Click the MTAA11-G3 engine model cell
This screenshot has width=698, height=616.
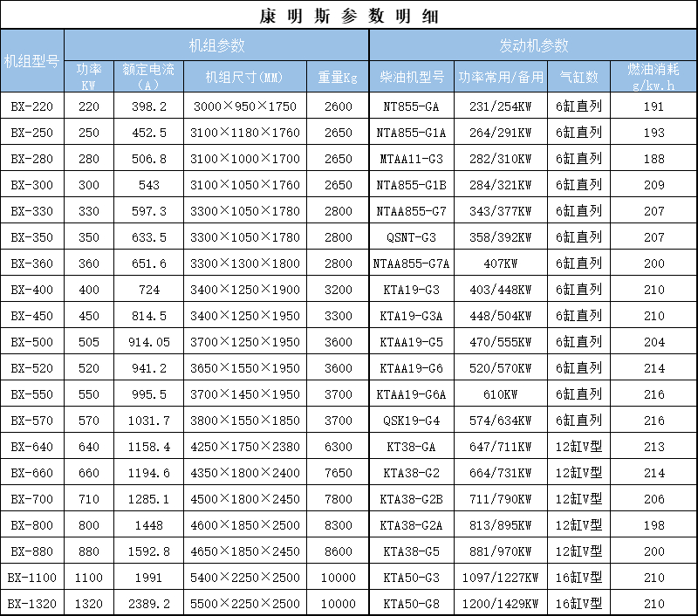coord(412,159)
